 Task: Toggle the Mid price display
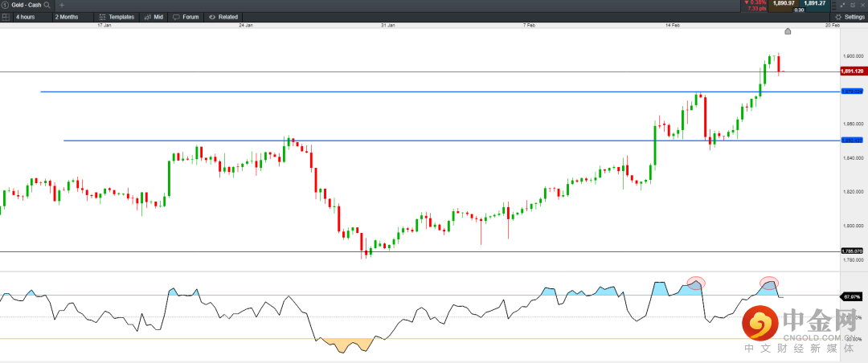(x=153, y=17)
